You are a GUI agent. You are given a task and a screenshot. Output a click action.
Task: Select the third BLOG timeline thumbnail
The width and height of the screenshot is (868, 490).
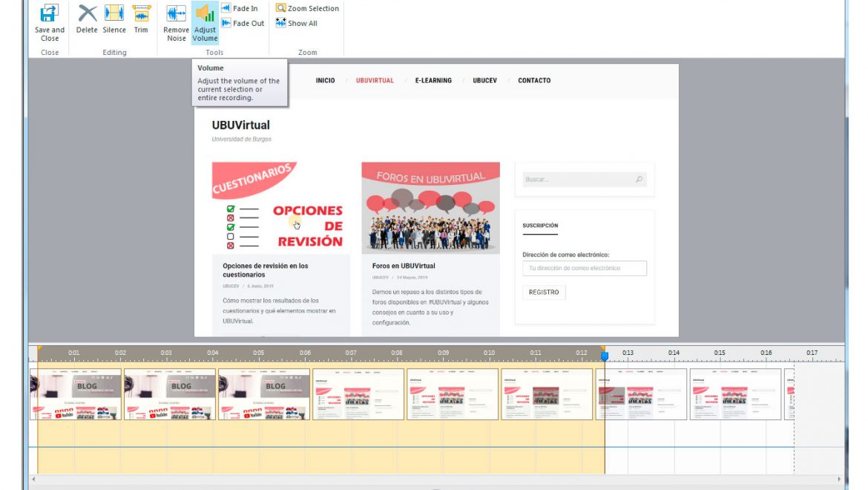point(264,394)
